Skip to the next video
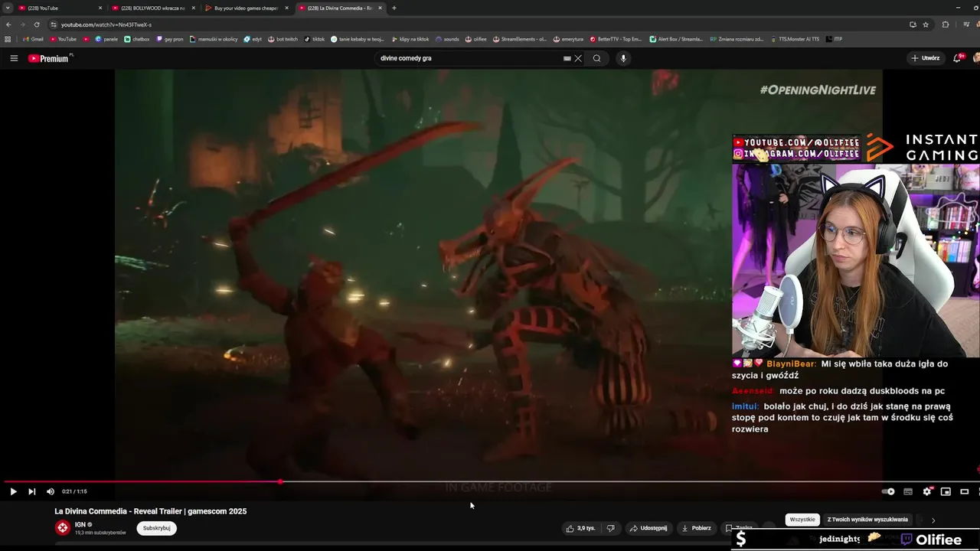 coord(31,491)
